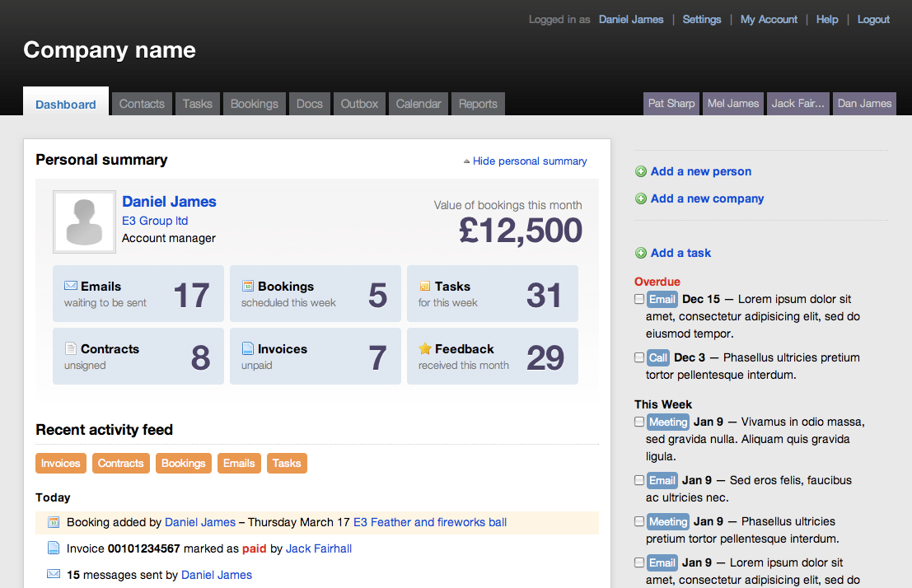Filter activity feed by Contracts
Image resolution: width=912 pixels, height=588 pixels.
pos(120,463)
